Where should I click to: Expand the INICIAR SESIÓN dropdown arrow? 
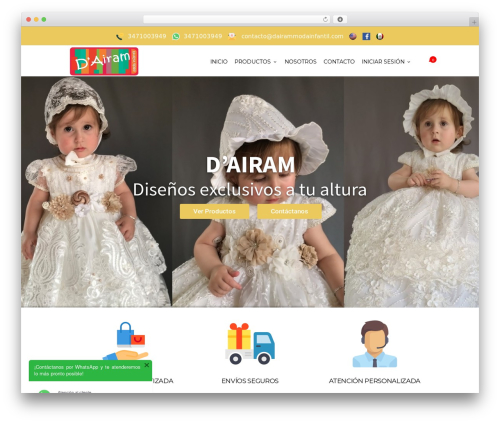[x=409, y=62]
